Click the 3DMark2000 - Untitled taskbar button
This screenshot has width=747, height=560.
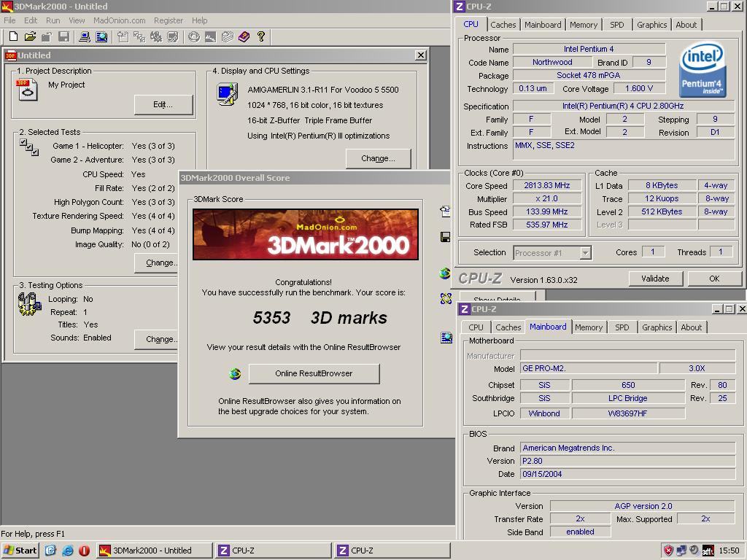click(x=155, y=551)
